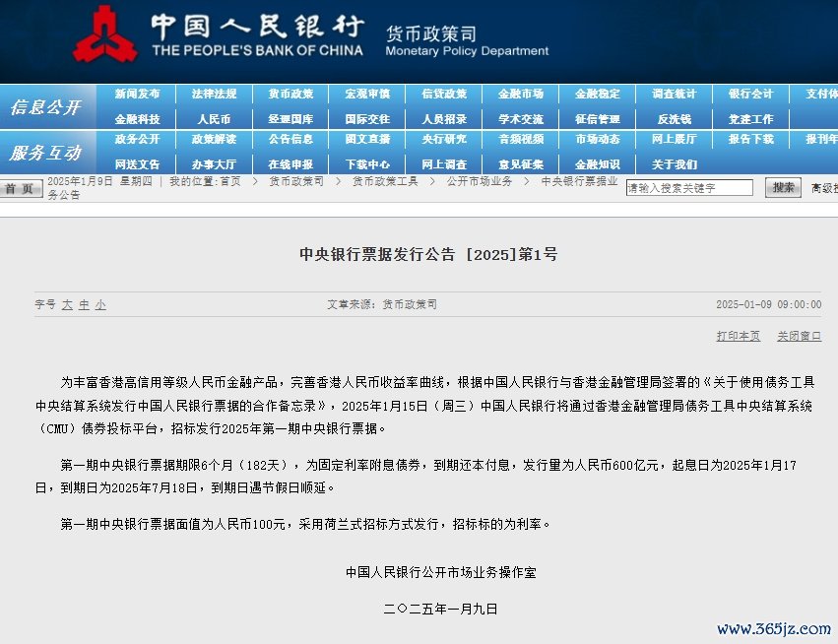Open the 货币政策 menu item

tap(290, 95)
